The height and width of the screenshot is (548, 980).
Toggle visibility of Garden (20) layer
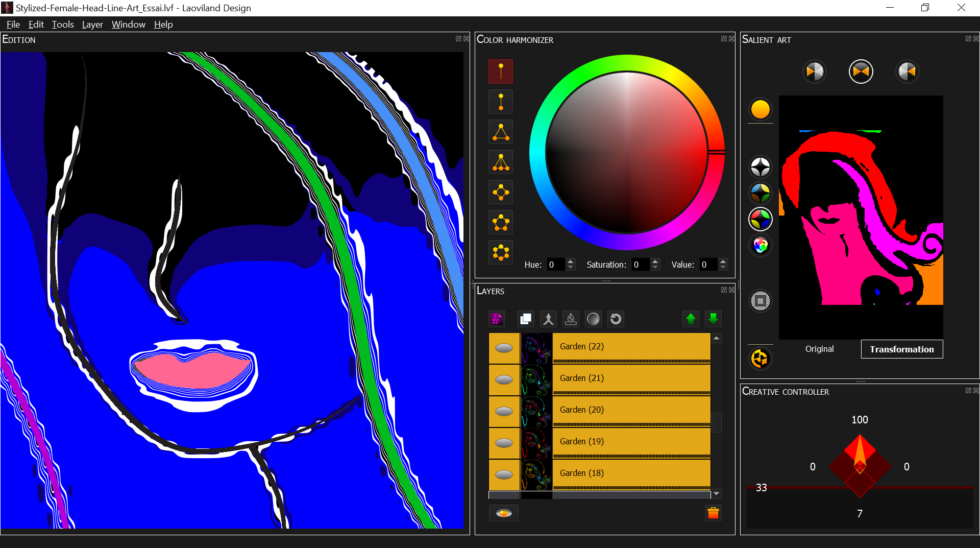click(504, 412)
